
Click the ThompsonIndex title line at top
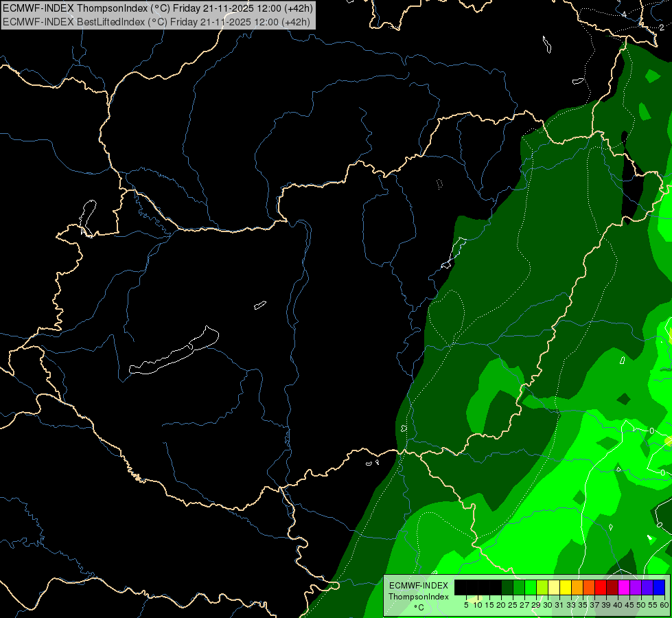(158, 8)
